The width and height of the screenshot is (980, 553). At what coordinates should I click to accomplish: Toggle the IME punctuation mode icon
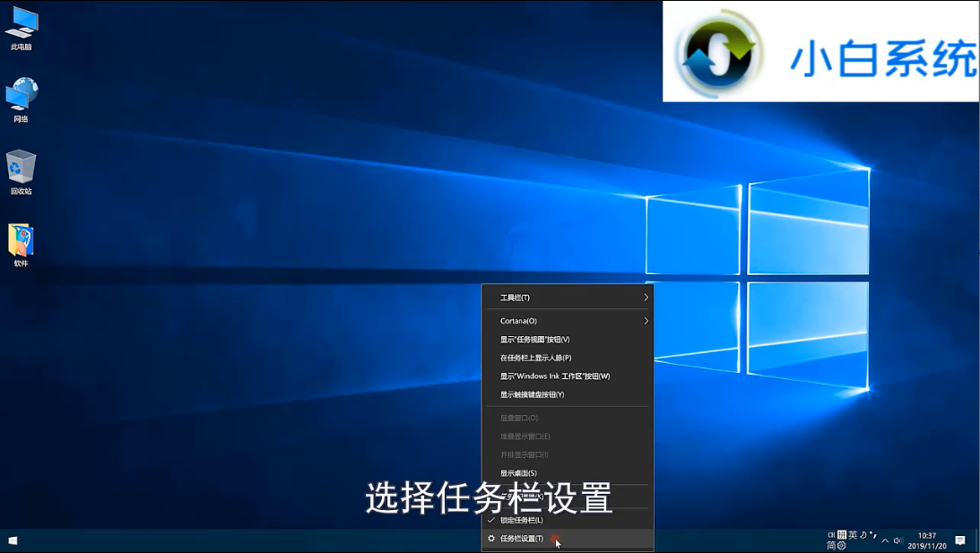(x=872, y=535)
